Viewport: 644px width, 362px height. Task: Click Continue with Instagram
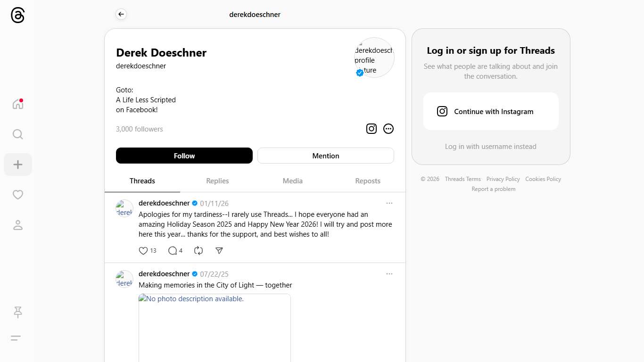pos(490,111)
